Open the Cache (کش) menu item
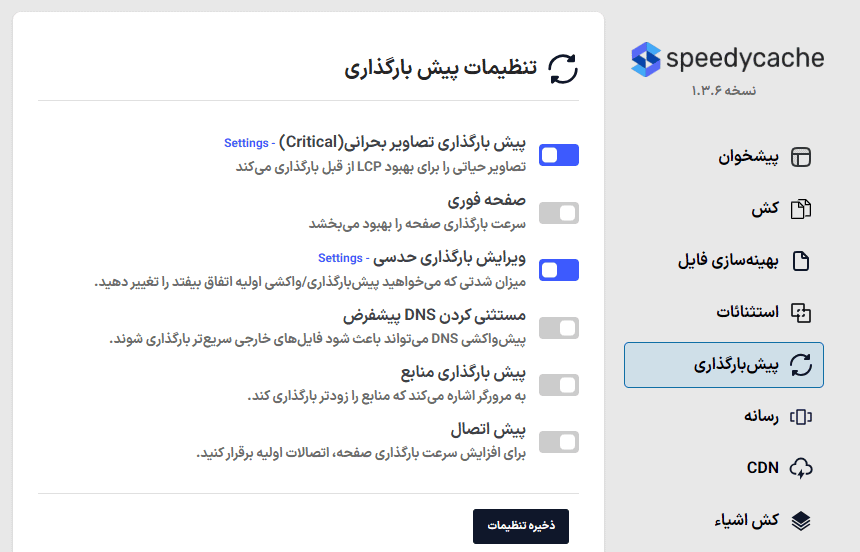 click(766, 209)
